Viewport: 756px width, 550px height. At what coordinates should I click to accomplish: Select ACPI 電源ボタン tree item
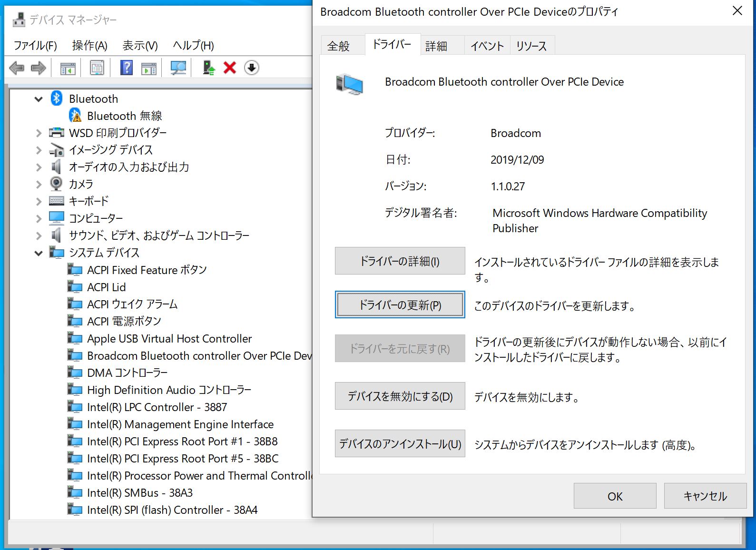click(x=124, y=321)
